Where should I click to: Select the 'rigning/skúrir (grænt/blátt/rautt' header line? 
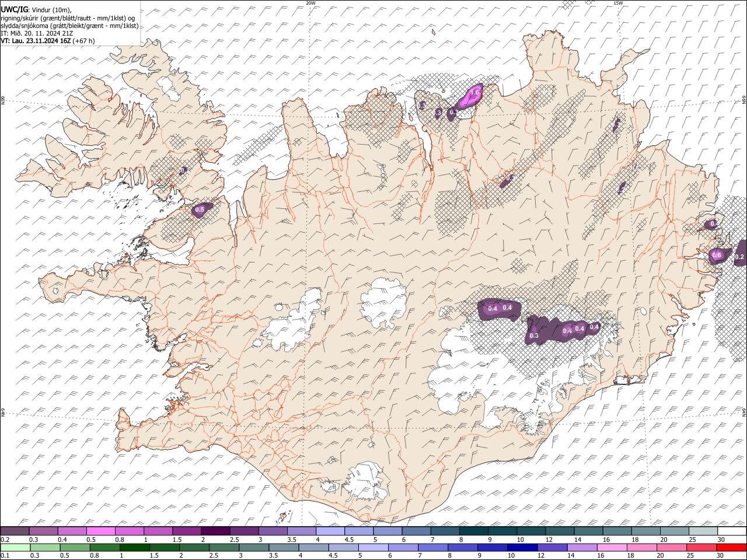(68, 17)
